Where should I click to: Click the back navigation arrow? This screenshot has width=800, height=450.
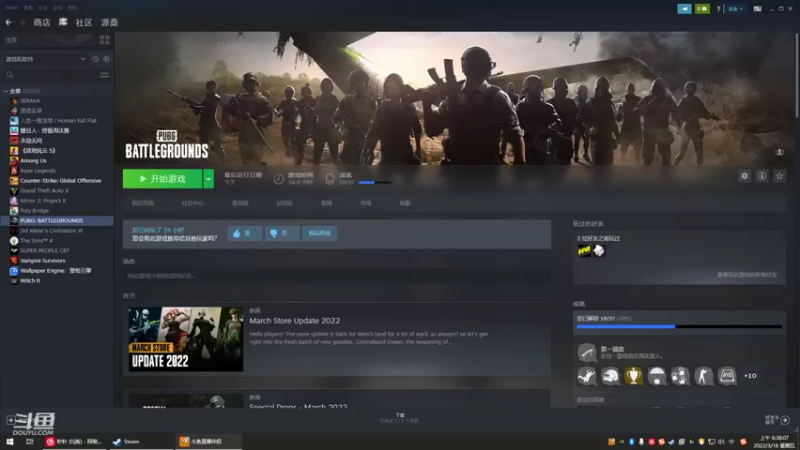pyautogui.click(x=8, y=22)
